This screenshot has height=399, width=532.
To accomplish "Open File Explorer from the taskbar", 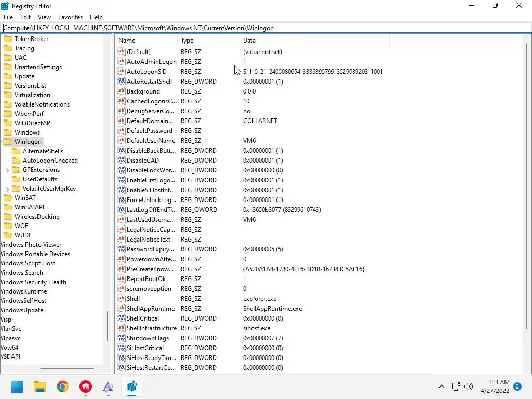I will point(39,387).
